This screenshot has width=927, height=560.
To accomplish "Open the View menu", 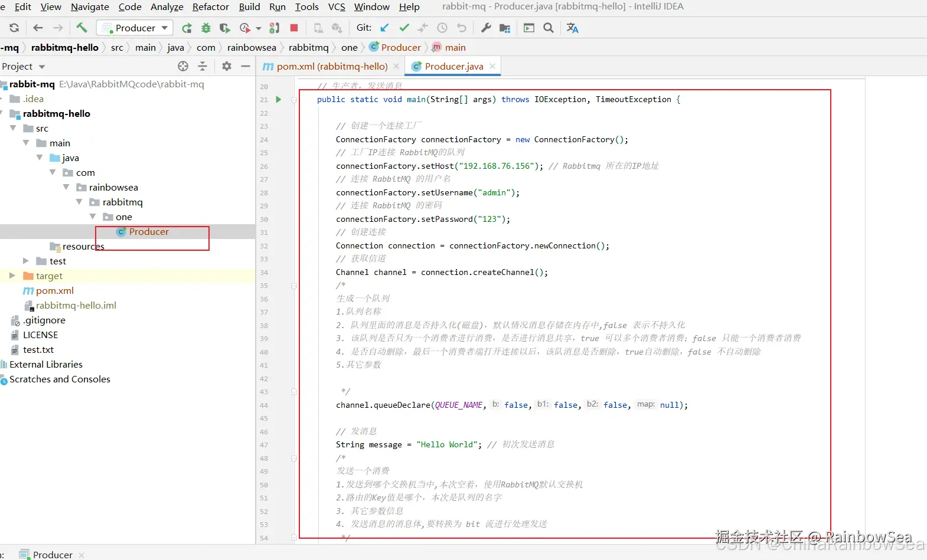I will pyautogui.click(x=51, y=6).
